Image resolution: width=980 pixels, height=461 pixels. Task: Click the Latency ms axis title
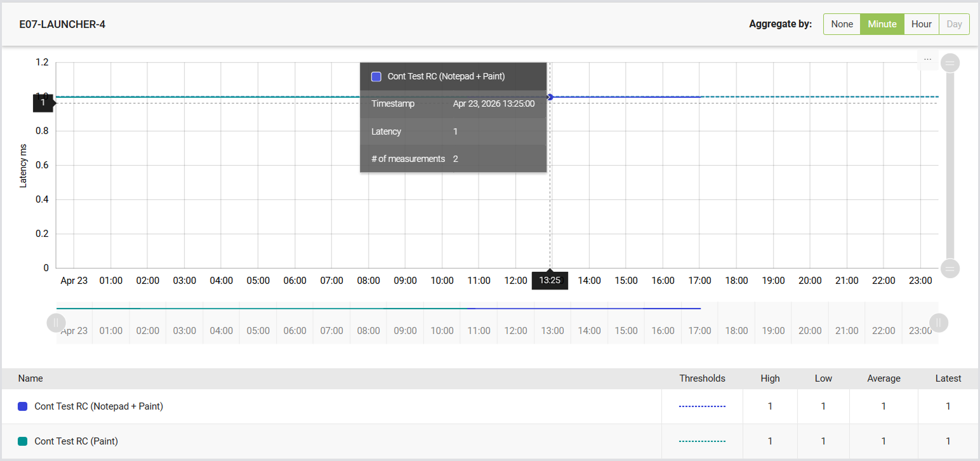23,166
